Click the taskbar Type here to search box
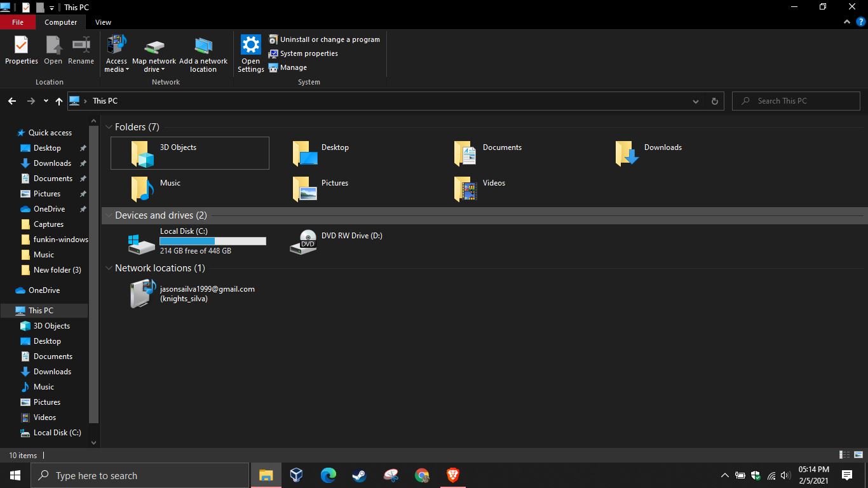 tap(140, 475)
